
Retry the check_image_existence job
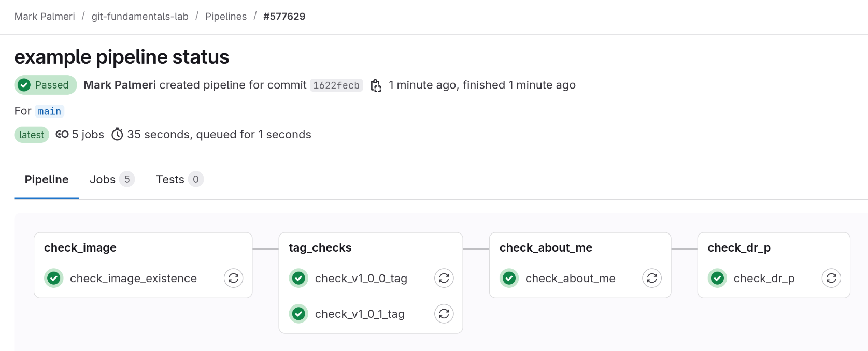tap(234, 278)
